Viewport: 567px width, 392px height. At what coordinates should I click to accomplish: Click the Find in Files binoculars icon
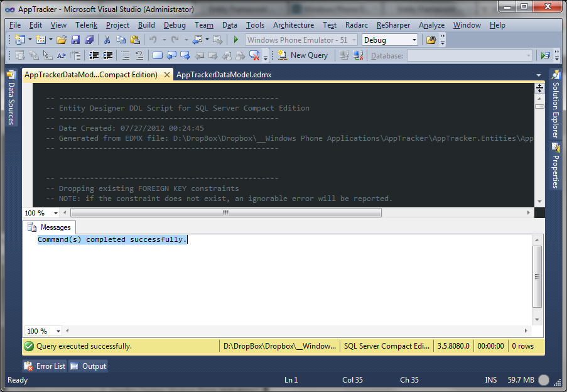pos(431,40)
